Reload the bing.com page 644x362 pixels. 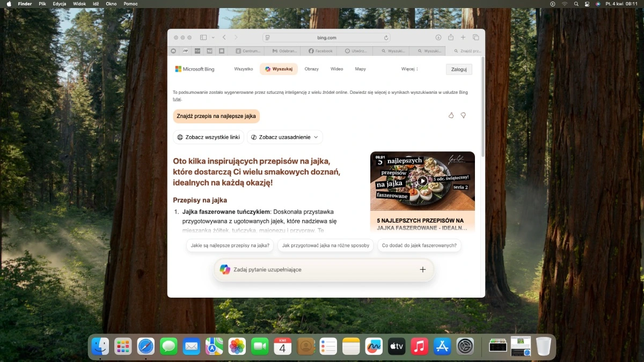[x=385, y=38]
